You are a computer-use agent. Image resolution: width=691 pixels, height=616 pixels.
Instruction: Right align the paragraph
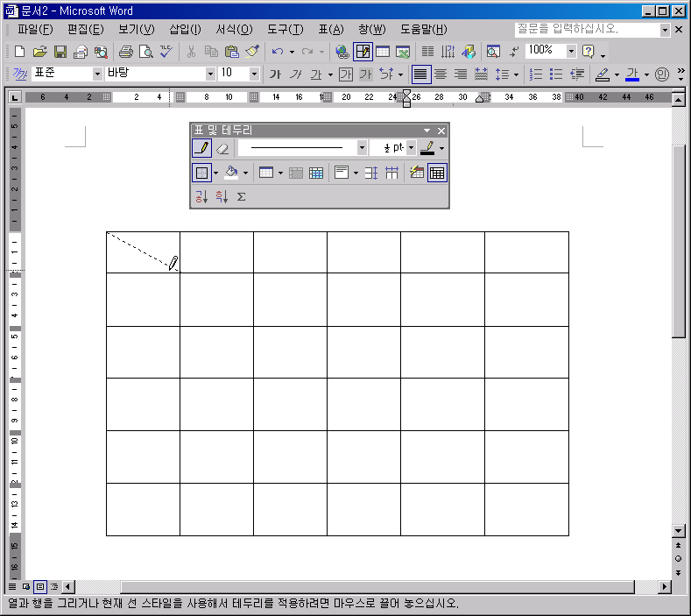click(461, 74)
